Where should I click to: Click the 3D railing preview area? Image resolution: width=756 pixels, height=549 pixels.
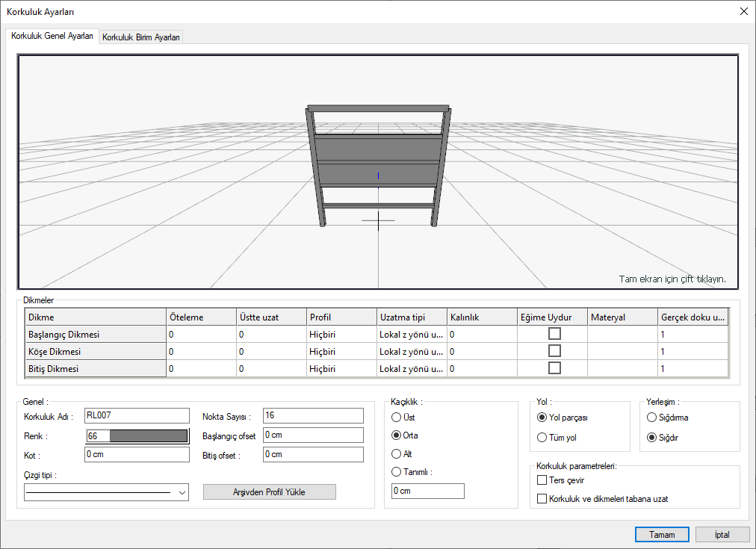[378, 172]
